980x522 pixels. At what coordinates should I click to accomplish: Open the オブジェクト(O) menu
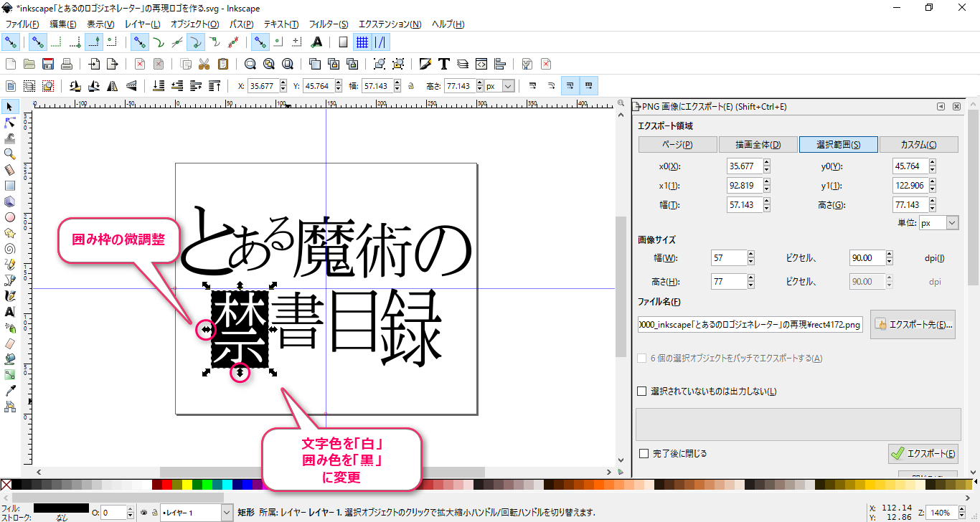pyautogui.click(x=194, y=24)
